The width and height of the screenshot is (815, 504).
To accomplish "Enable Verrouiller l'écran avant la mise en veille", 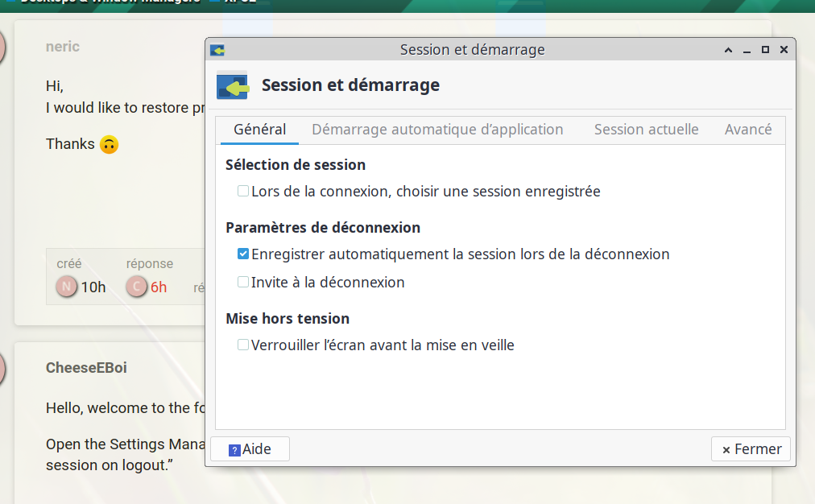I will [242, 345].
